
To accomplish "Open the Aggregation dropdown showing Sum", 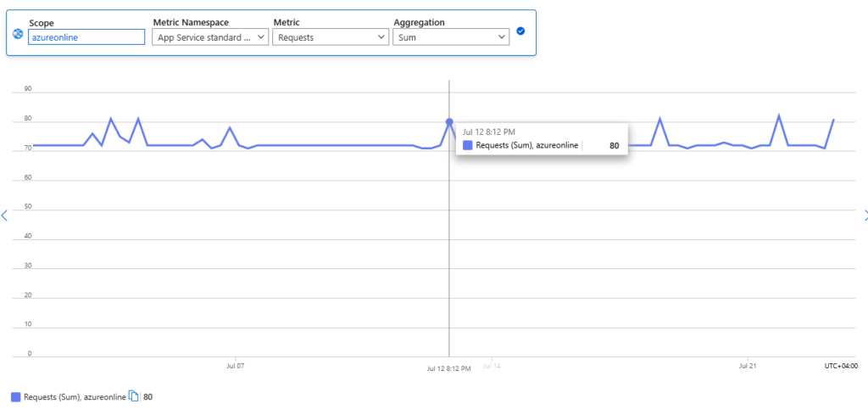I will click(x=451, y=37).
